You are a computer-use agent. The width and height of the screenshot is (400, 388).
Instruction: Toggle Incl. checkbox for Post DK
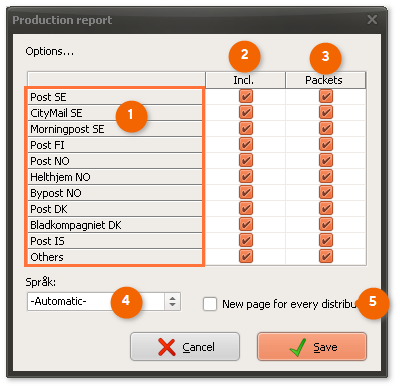point(246,209)
